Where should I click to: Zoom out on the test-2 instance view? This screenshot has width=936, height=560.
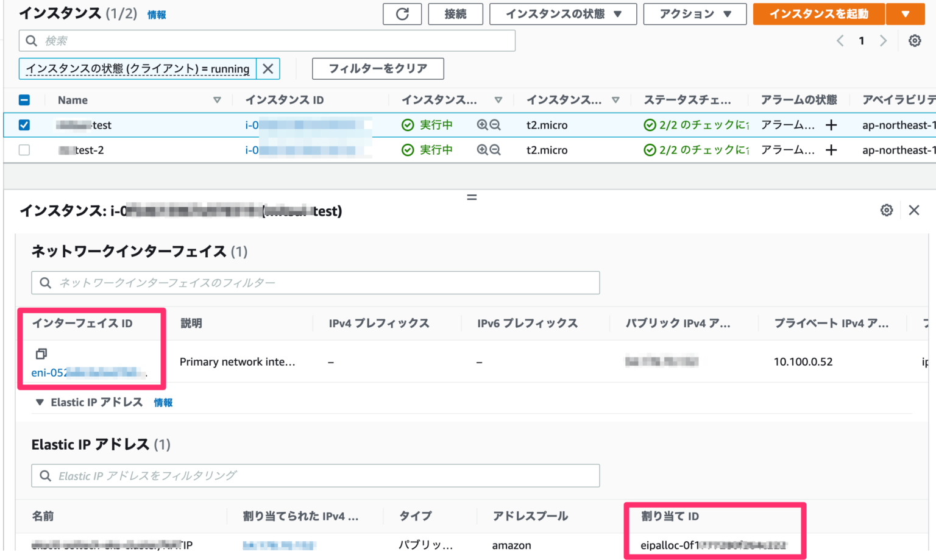(x=495, y=150)
